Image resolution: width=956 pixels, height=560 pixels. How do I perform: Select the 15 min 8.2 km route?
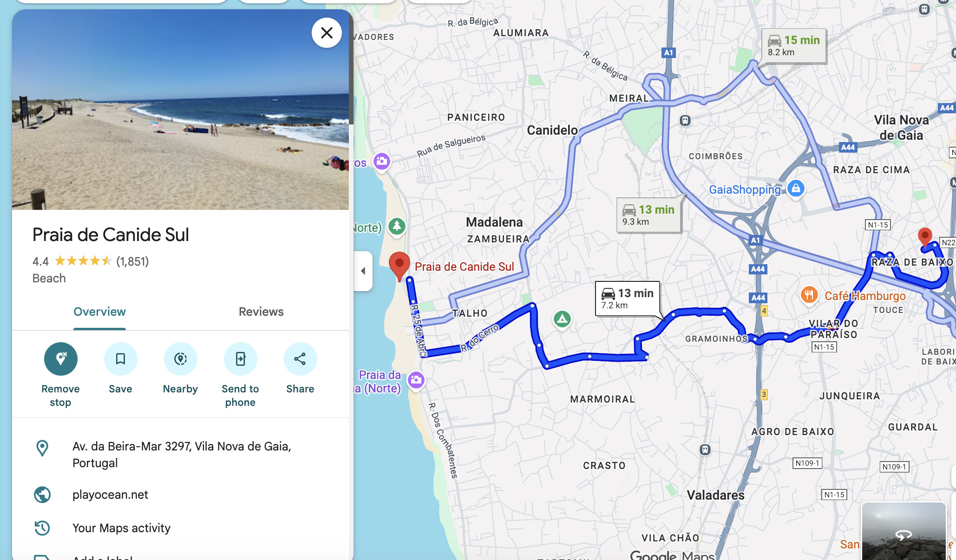(794, 46)
